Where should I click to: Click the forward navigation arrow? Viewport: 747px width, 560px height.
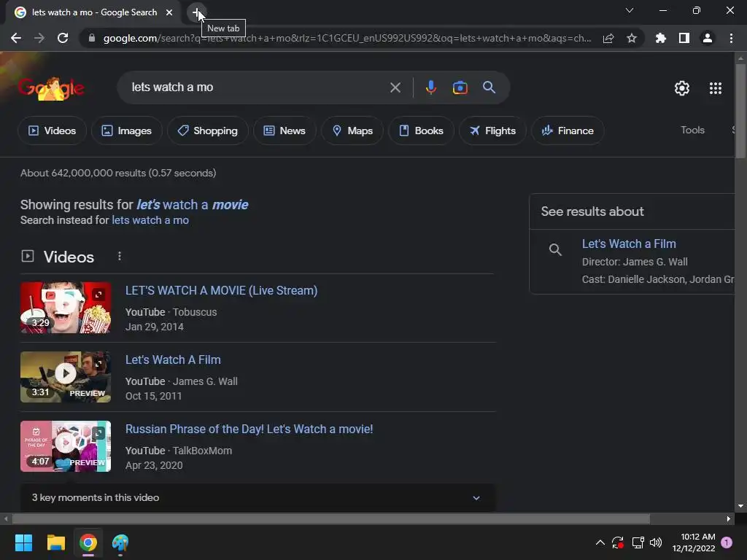tap(39, 38)
